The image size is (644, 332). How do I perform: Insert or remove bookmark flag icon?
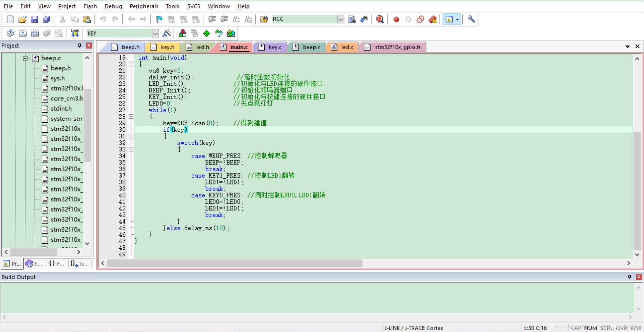(159, 19)
